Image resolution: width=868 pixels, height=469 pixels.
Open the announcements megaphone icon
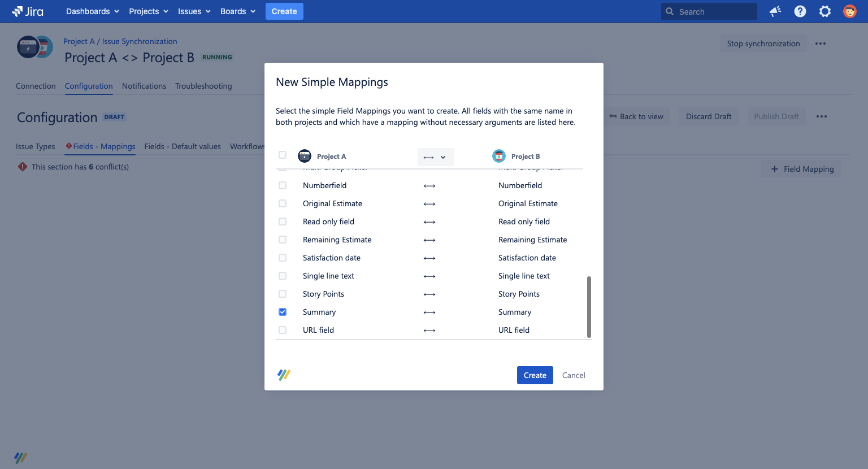coord(775,11)
